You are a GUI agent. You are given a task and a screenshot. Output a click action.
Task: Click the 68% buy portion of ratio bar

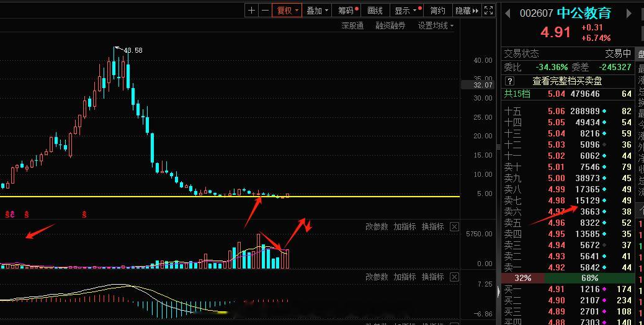tap(590, 278)
